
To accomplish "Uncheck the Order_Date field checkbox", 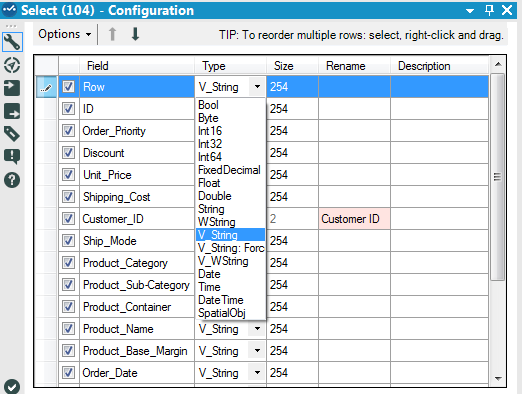I will 68,372.
